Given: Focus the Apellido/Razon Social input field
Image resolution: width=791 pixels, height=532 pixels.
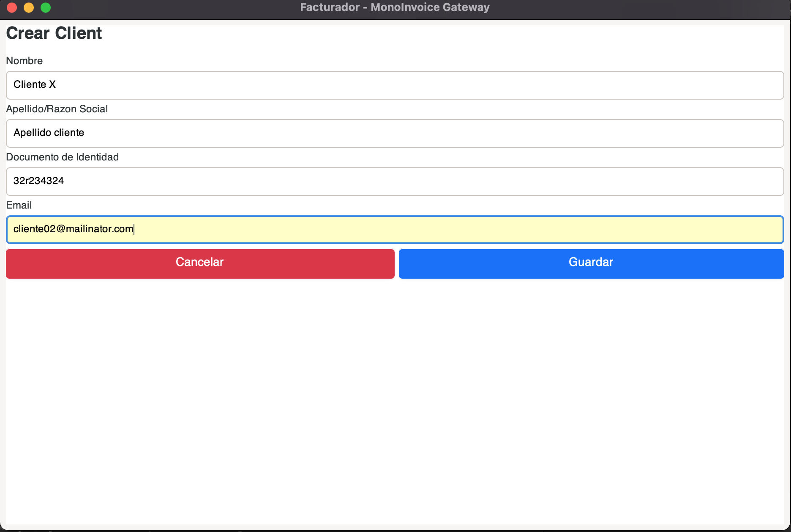Looking at the screenshot, I should [x=395, y=133].
